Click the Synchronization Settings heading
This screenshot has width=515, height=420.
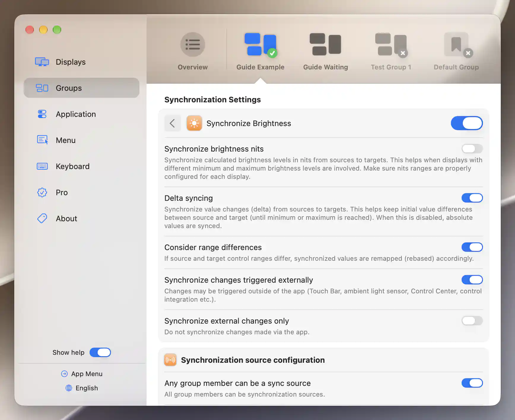pos(212,100)
